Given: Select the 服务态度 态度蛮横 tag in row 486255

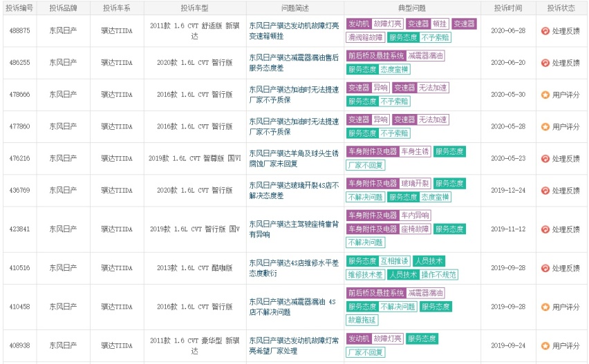Looking at the screenshot, I should tap(378, 70).
